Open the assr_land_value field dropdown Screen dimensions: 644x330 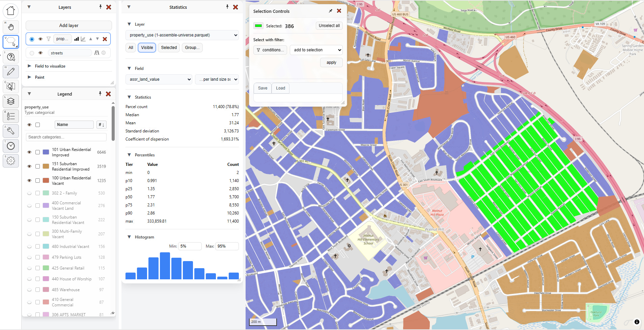[159, 79]
